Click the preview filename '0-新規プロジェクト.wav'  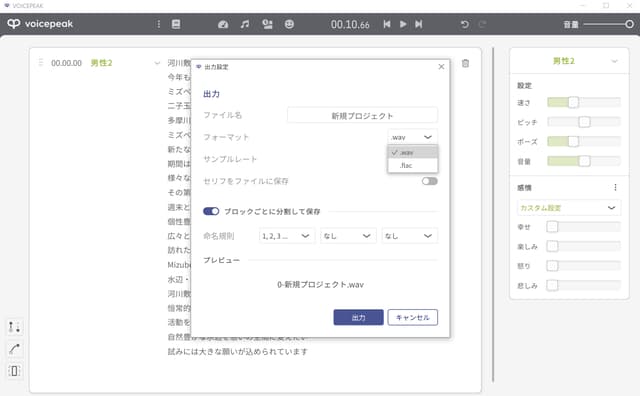click(320, 285)
